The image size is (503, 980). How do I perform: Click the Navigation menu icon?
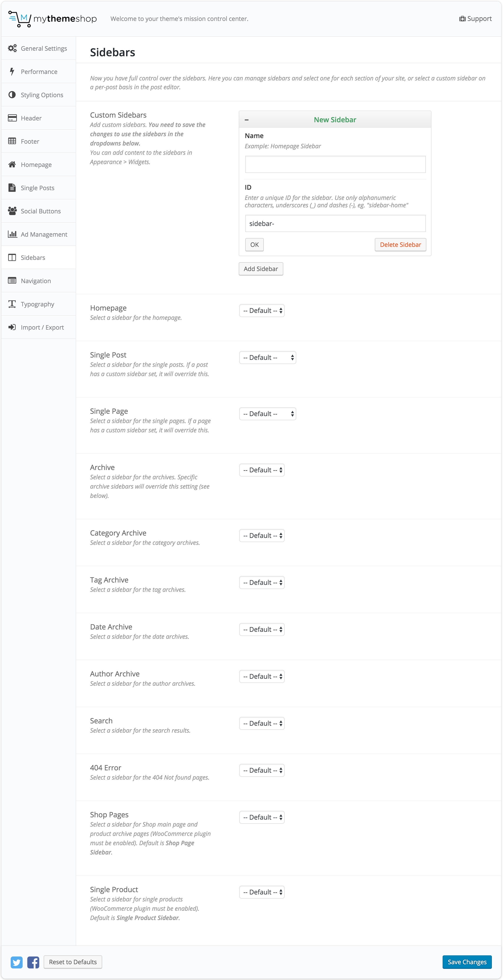tap(12, 280)
